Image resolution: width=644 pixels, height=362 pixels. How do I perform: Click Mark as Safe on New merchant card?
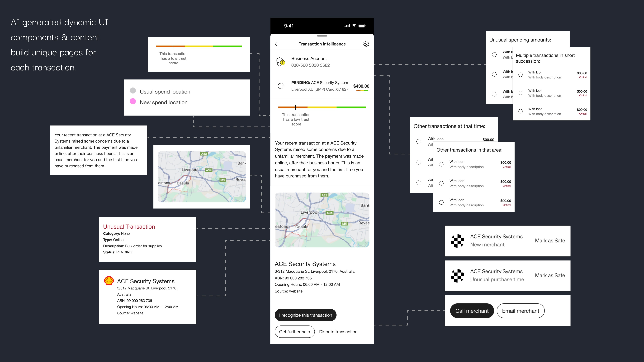pyautogui.click(x=550, y=241)
